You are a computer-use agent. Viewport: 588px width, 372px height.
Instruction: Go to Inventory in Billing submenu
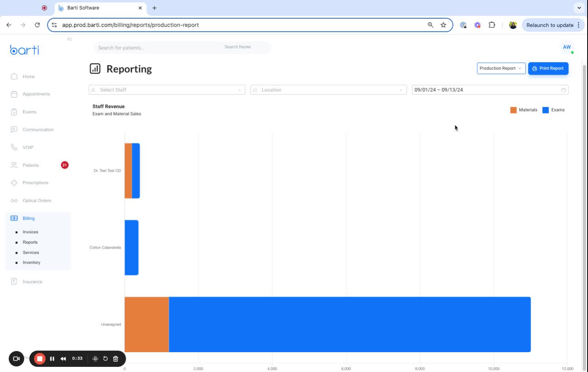click(x=31, y=263)
